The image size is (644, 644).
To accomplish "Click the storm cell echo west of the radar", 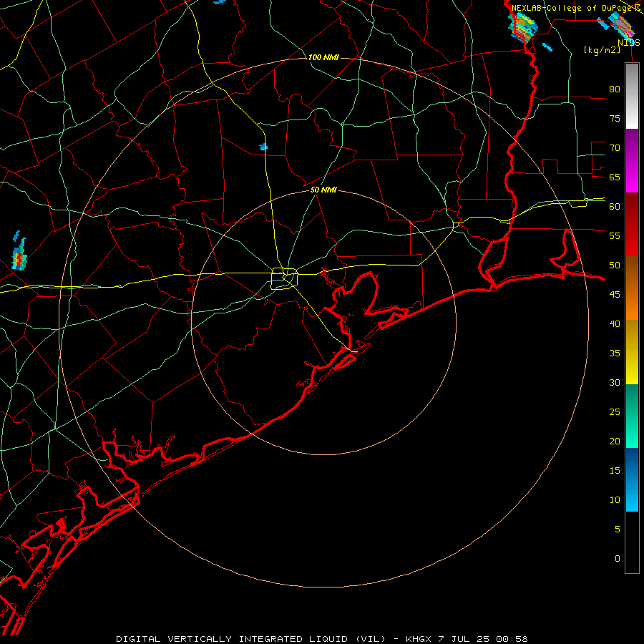I will pyautogui.click(x=19, y=254).
